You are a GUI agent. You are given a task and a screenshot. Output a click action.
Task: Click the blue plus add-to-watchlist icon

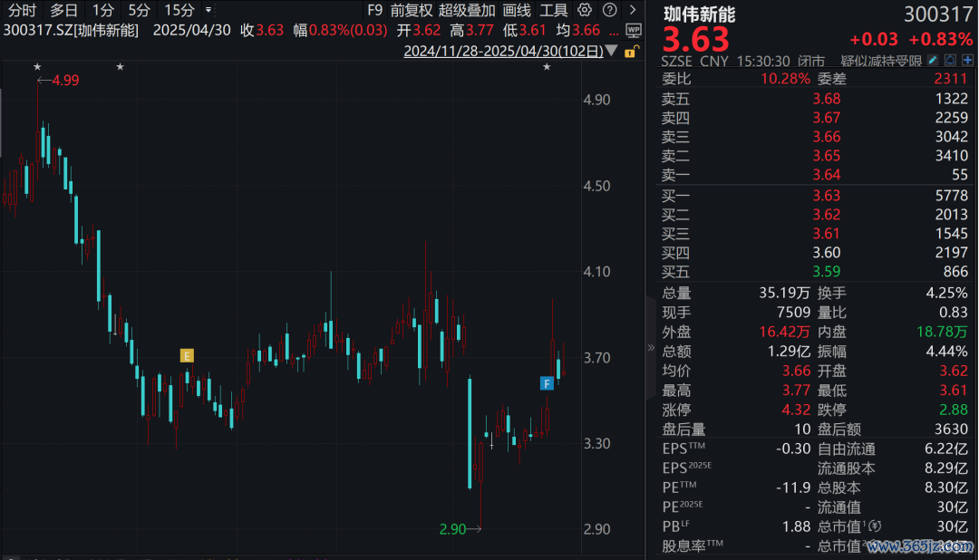coord(967,61)
